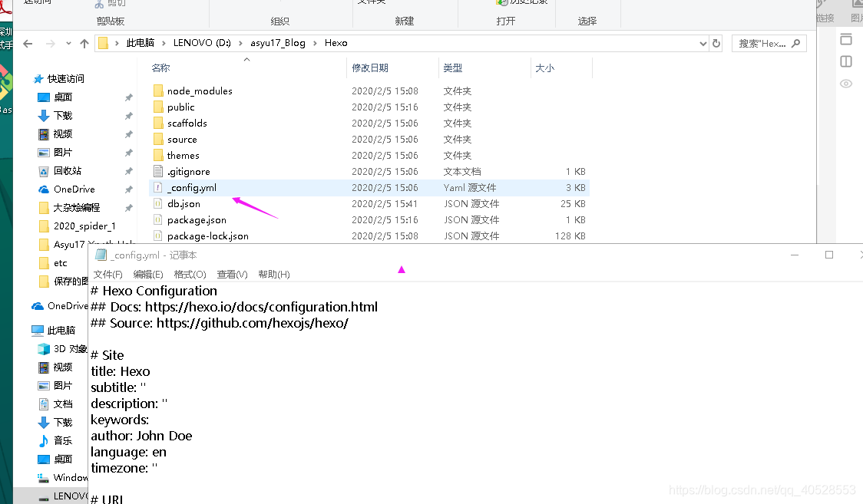This screenshot has height=504, width=863.
Task: Click the Forward navigation arrow in Explorer
Action: pos(50,44)
